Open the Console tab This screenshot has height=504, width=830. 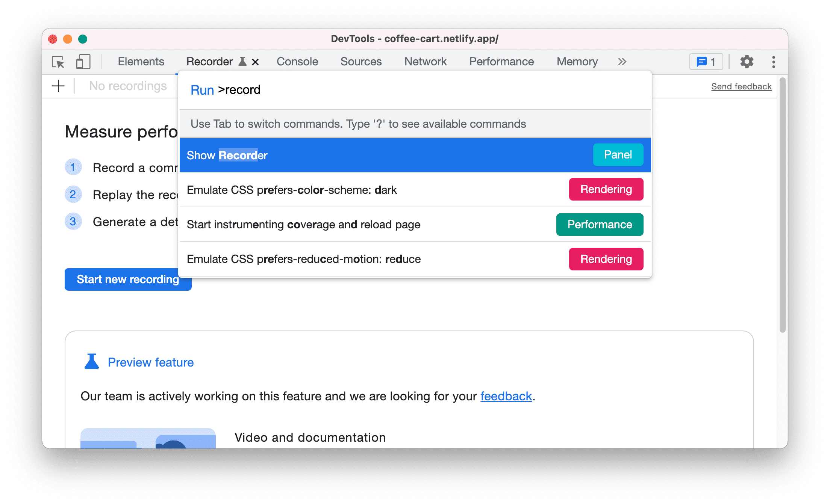click(x=297, y=61)
